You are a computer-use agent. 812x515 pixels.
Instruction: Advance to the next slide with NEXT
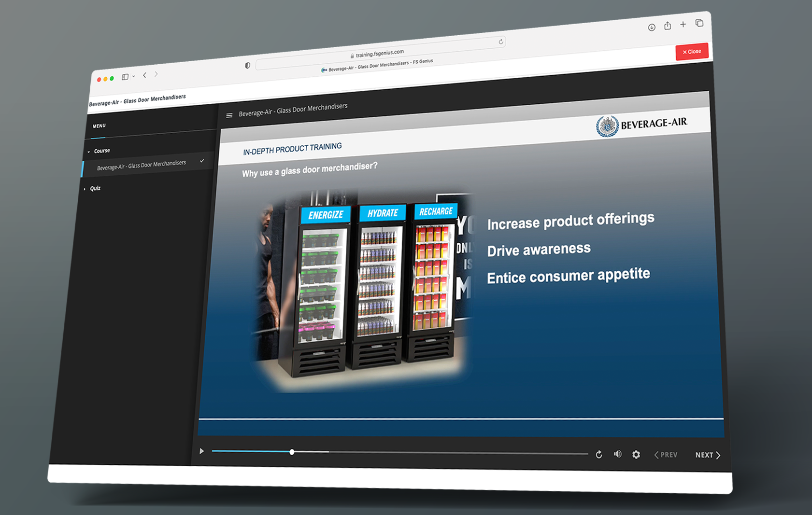pyautogui.click(x=708, y=455)
